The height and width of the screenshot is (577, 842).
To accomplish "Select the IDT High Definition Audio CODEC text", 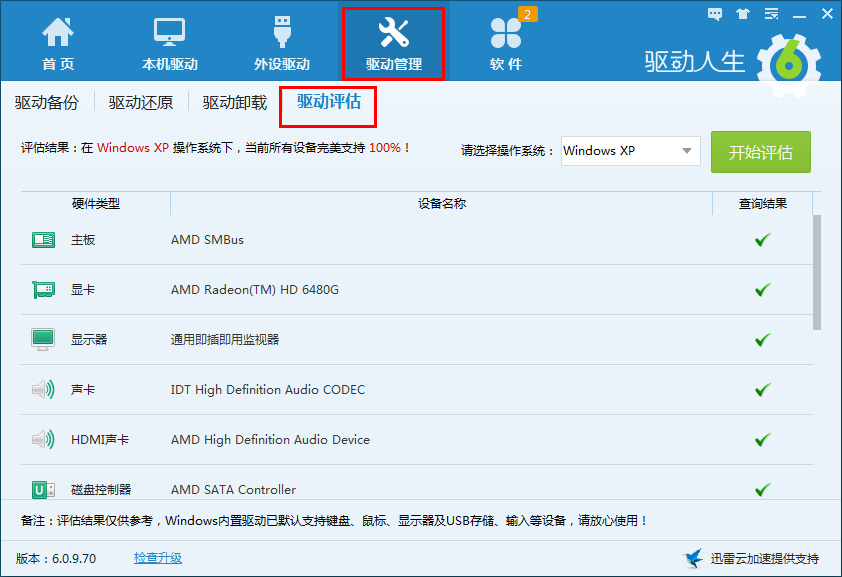I will (268, 390).
